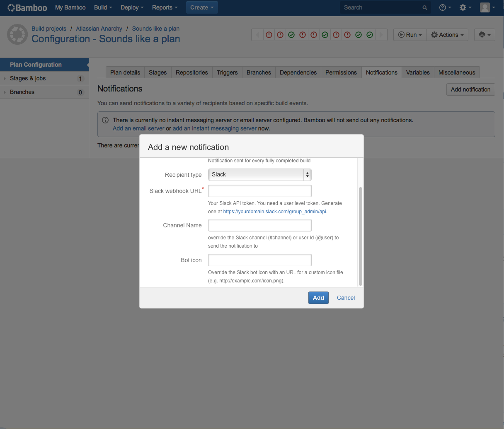Go to My Bamboo
The width and height of the screenshot is (504, 429).
[x=70, y=7]
